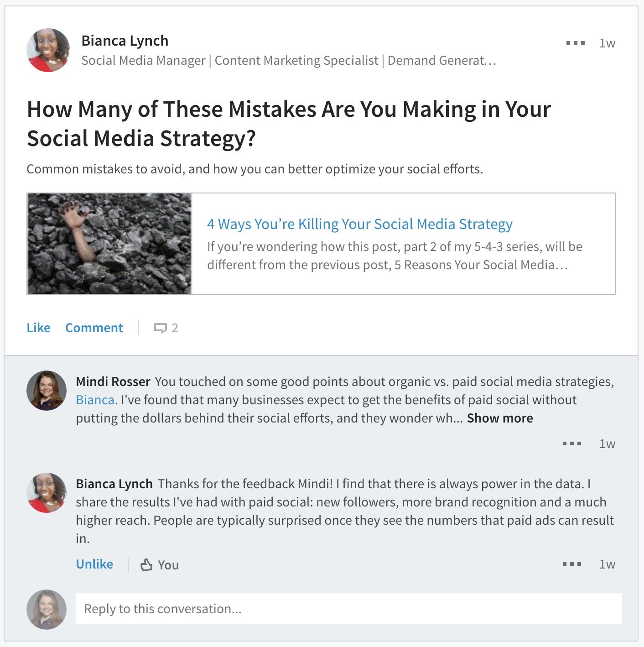Click your avatar beside the reply box
Image resolution: width=644 pixels, height=647 pixels.
pyautogui.click(x=47, y=610)
